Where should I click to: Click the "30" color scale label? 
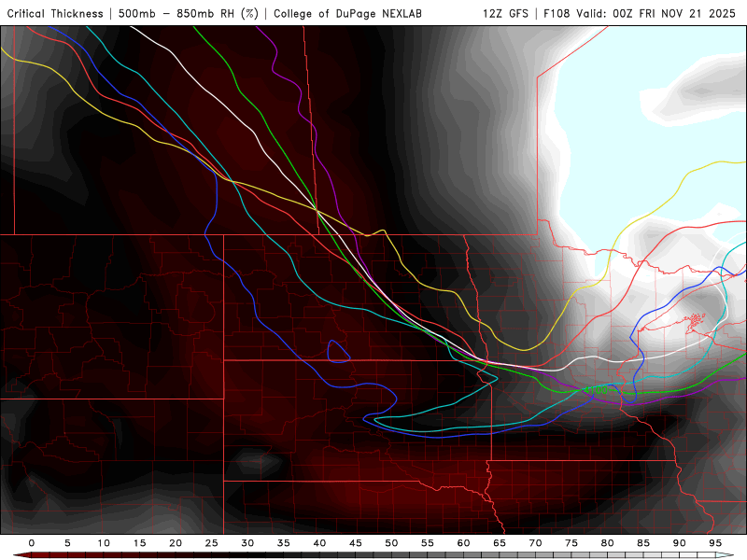[x=247, y=543]
